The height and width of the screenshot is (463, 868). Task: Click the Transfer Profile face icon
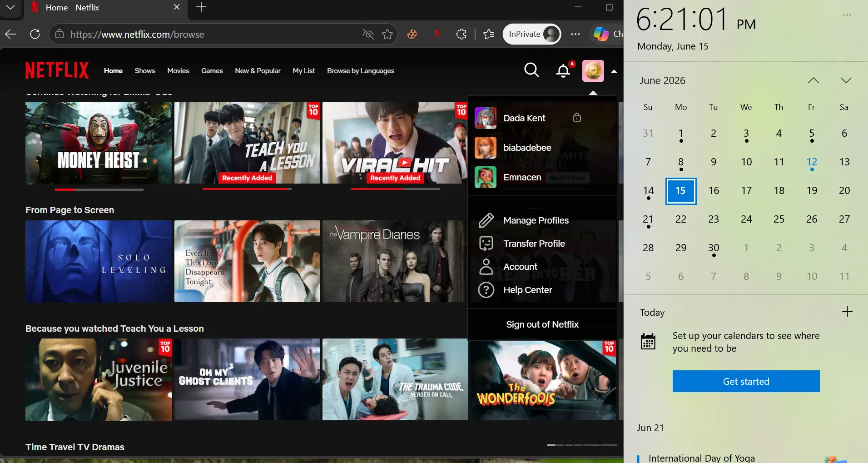tap(486, 244)
